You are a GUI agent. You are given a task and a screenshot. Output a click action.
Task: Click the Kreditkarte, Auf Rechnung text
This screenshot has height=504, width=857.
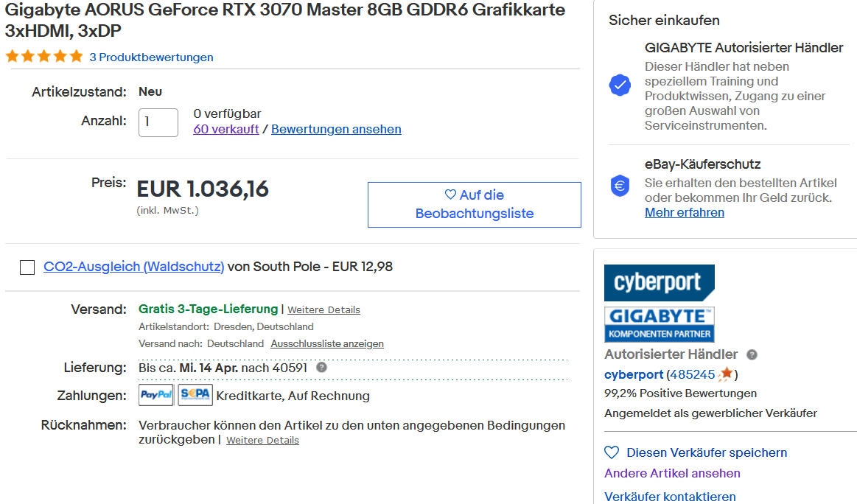coord(293,396)
